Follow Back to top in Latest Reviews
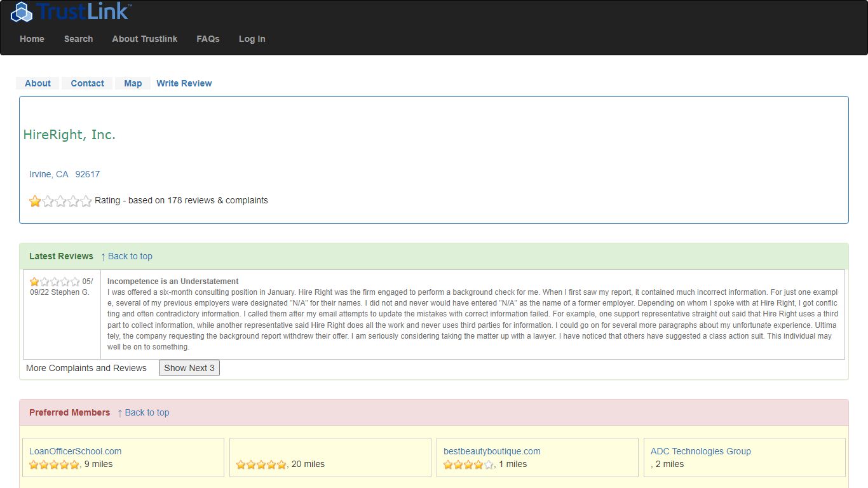This screenshot has height=488, width=868. coord(126,256)
